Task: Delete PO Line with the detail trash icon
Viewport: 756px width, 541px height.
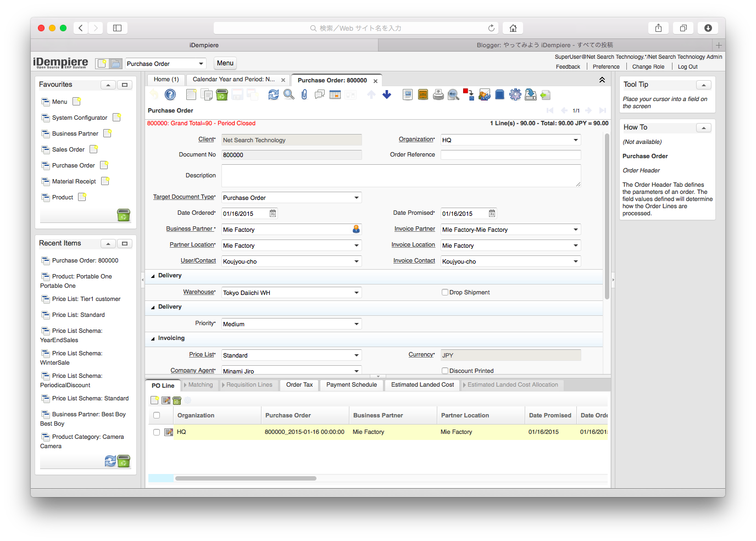Action: point(177,400)
